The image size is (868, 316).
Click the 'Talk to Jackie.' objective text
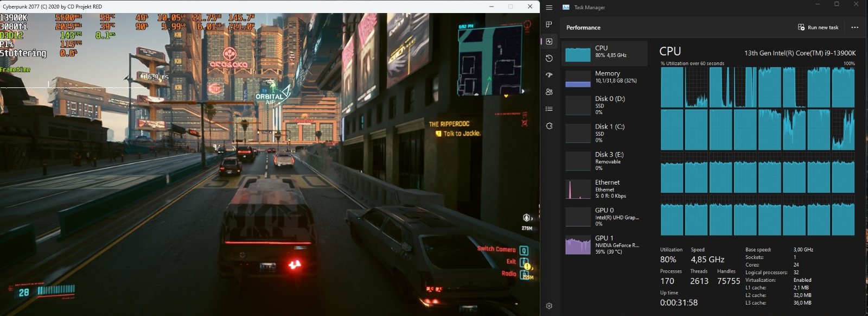[462, 134]
